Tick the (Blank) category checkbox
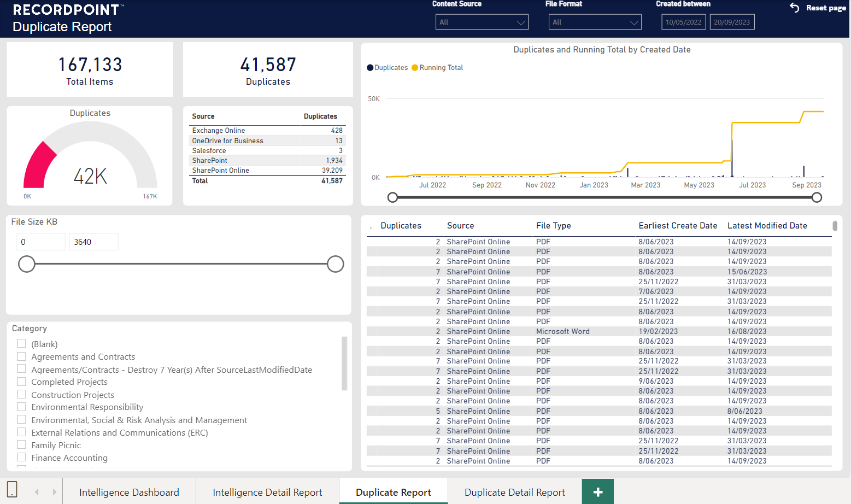This screenshot has width=851, height=504. click(22, 343)
